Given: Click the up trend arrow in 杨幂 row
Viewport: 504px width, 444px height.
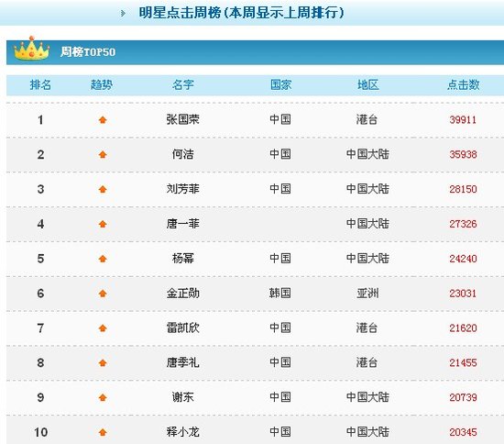Looking at the screenshot, I should pyautogui.click(x=103, y=259).
